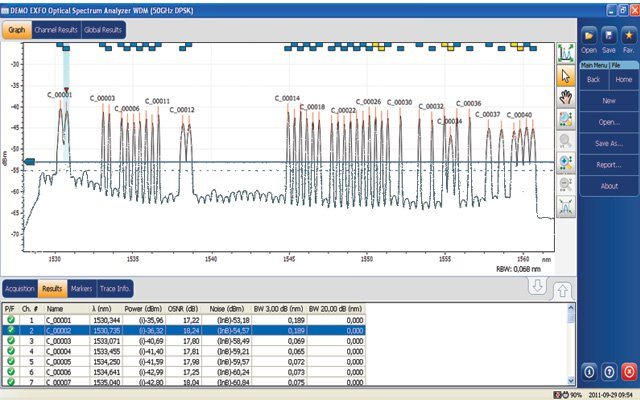This screenshot has height=400, width=640.
Task: Click the Open folder icon
Action: [589, 36]
